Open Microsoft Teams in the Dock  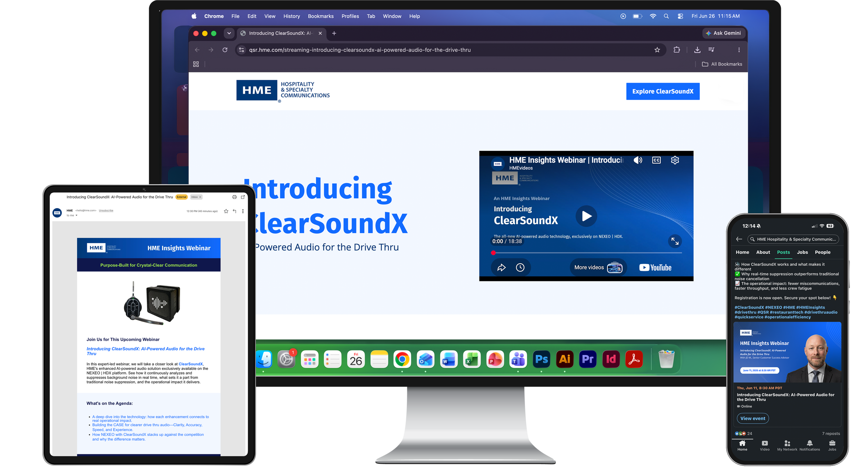(x=518, y=359)
